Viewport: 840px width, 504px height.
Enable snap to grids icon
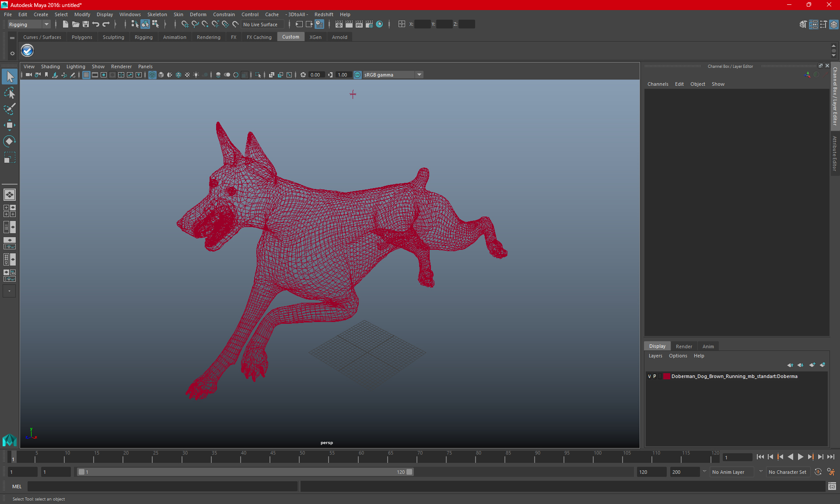coord(185,24)
